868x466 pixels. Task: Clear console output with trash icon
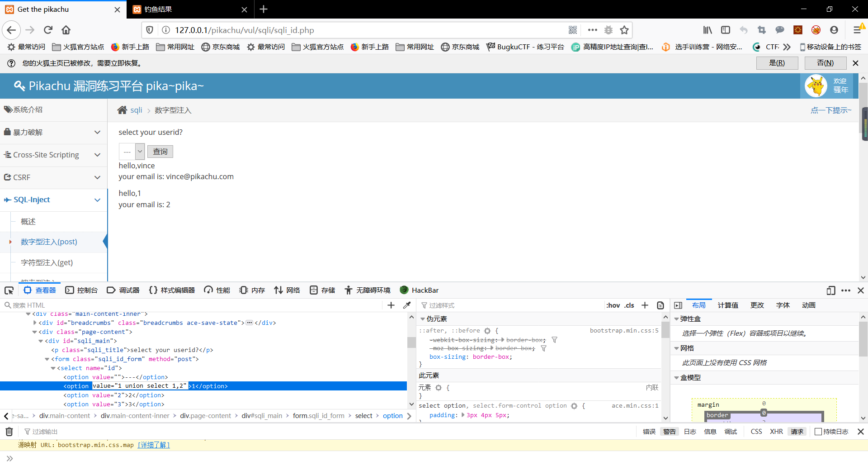click(9, 432)
